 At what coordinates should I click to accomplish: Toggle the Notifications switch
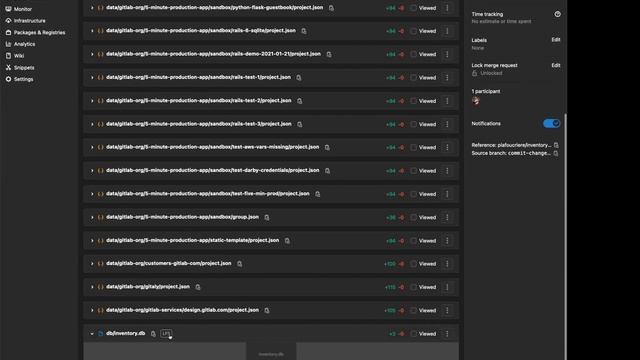(551, 123)
